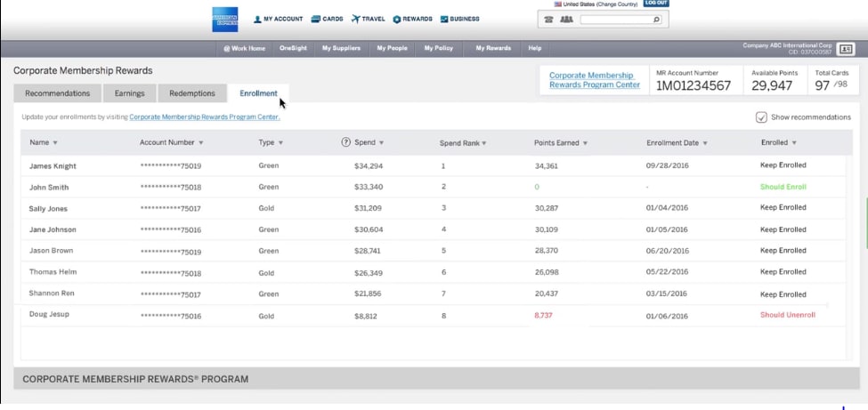Select the John Smith name cell
This screenshot has height=410, width=868.
pos(49,187)
